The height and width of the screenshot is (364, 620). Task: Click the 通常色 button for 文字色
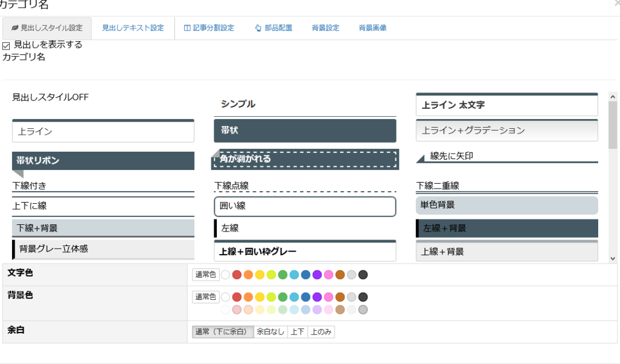(x=205, y=275)
